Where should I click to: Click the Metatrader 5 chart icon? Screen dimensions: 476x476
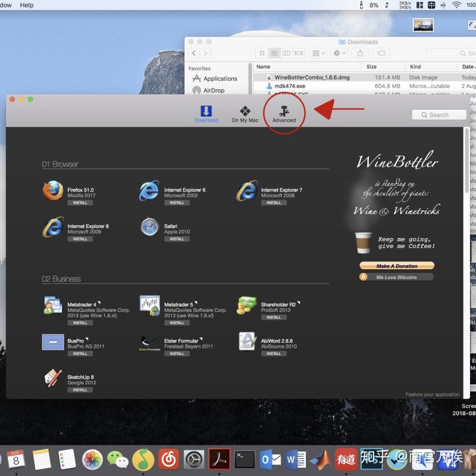click(149, 305)
